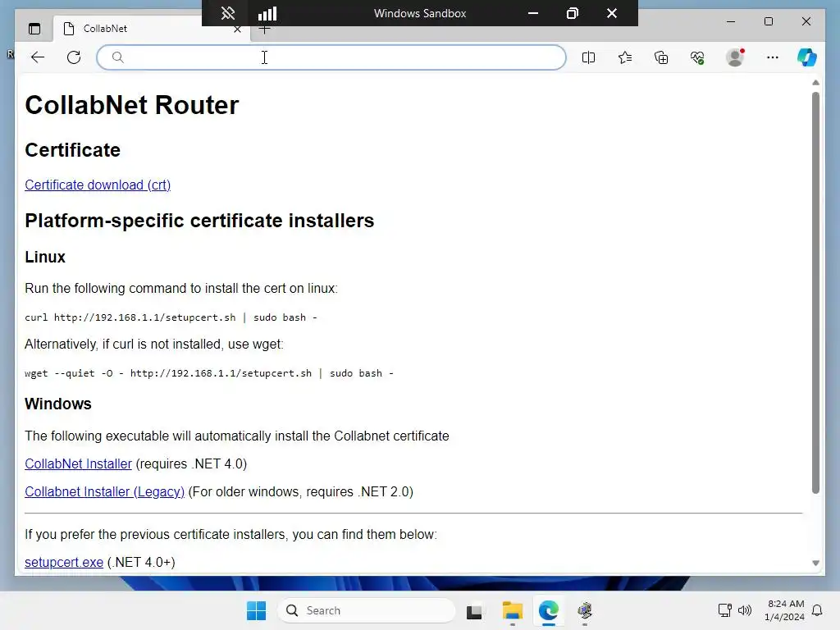Click the Windows Sandbox title text

point(420,13)
